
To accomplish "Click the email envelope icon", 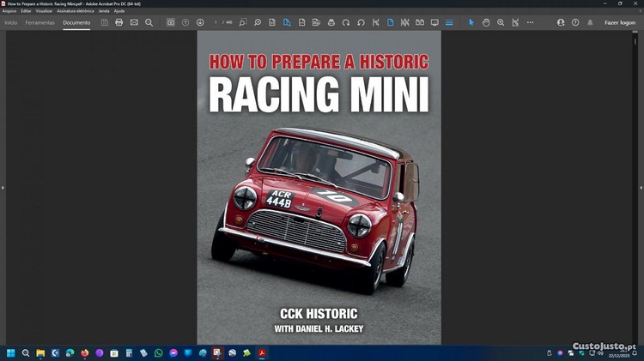I will [x=134, y=22].
